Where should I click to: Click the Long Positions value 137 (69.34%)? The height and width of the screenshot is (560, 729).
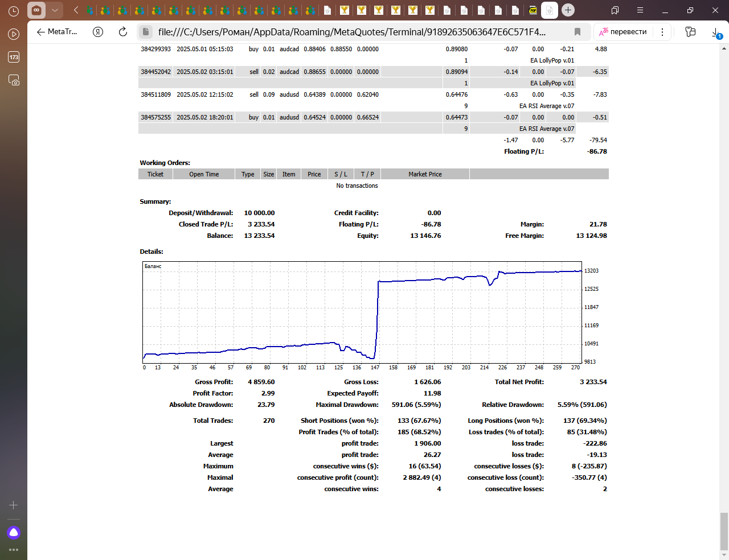[585, 421]
